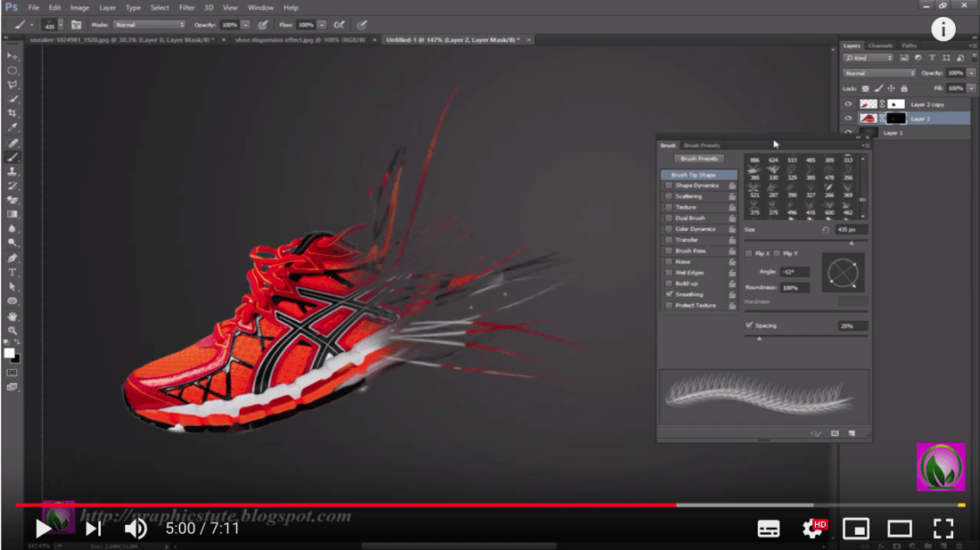Open the Filter menu
This screenshot has width=980, height=550.
[x=187, y=7]
